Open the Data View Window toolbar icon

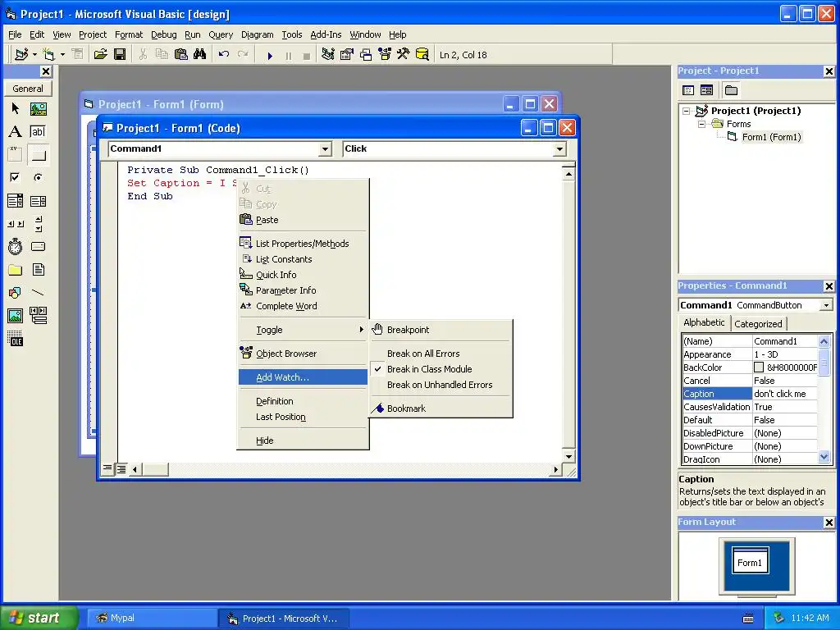pos(422,55)
